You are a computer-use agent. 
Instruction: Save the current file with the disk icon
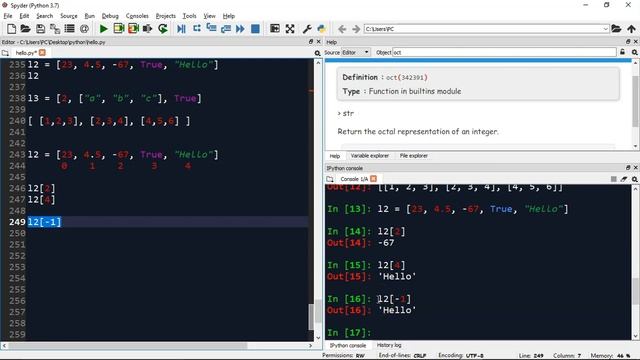point(40,29)
